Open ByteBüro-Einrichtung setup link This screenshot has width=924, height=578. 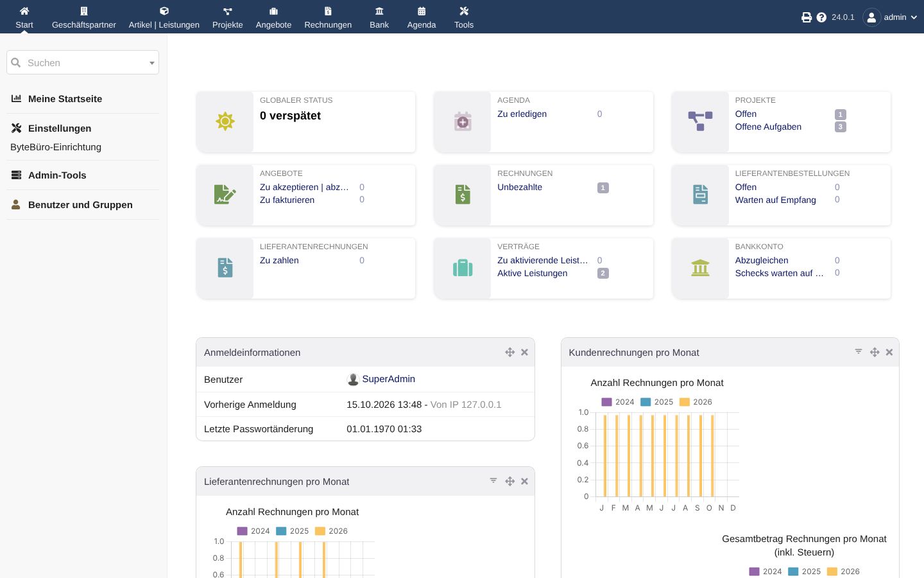[x=56, y=147]
